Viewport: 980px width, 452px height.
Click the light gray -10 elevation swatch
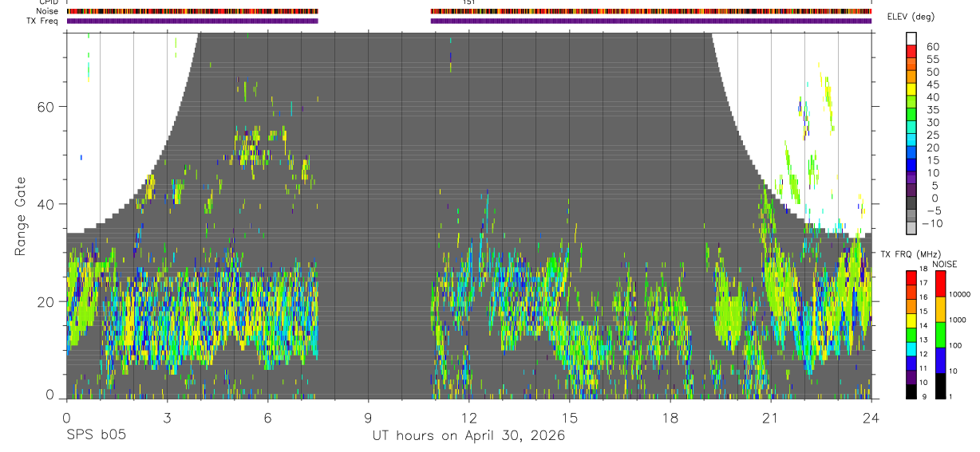911,229
